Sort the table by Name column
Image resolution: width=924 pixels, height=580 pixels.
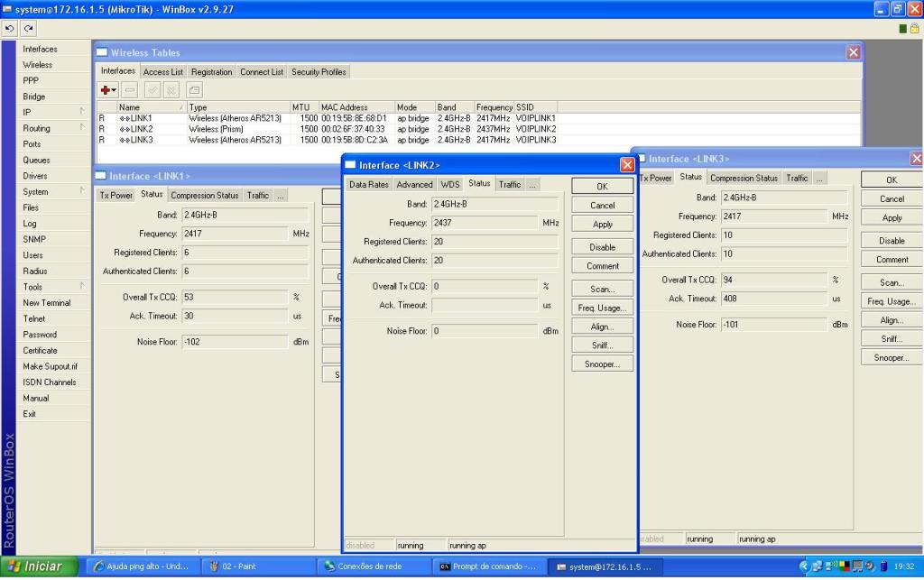coord(151,107)
